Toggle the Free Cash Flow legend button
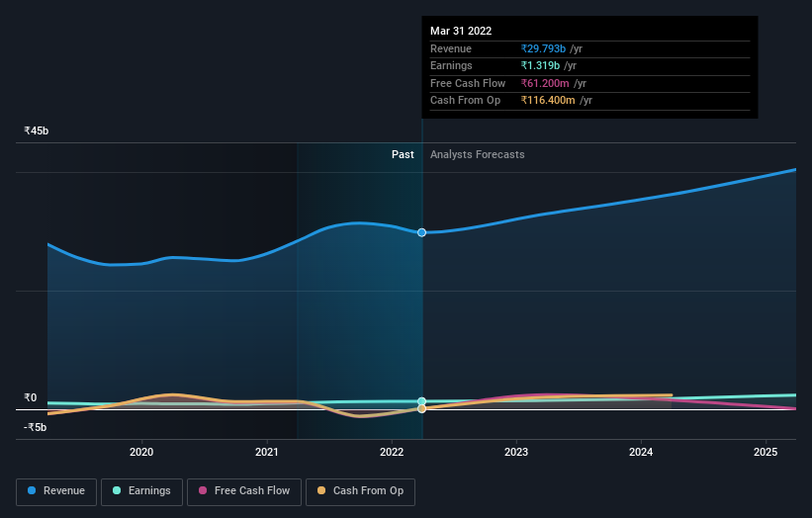This screenshot has height=518, width=812. (244, 491)
